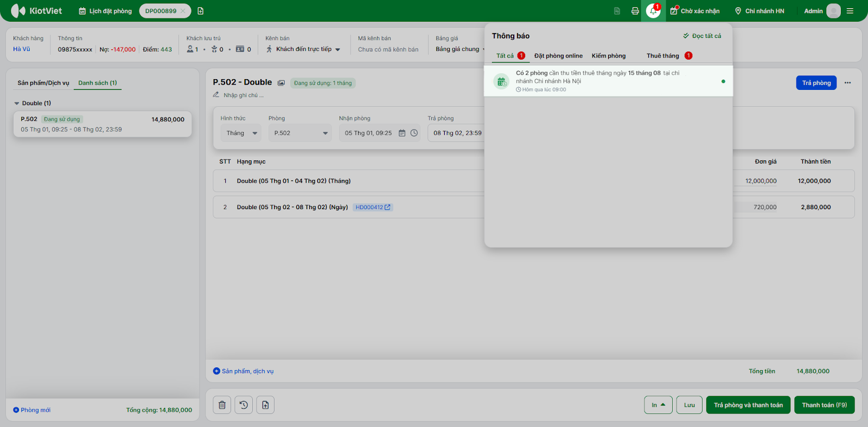Collapse the Double room group
Image resolution: width=868 pixels, height=427 pixels.
click(x=17, y=103)
